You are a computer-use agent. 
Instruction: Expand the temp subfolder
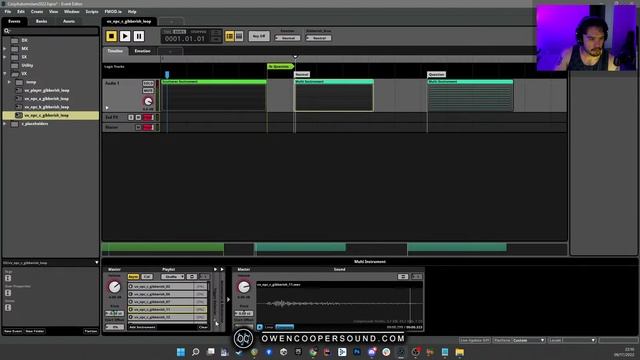[x=9, y=82]
